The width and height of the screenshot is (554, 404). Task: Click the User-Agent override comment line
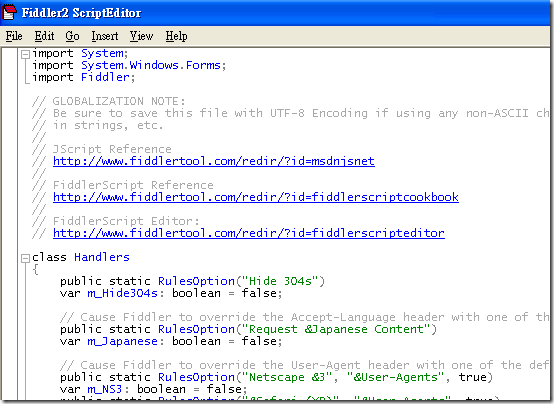pyautogui.click(x=304, y=365)
